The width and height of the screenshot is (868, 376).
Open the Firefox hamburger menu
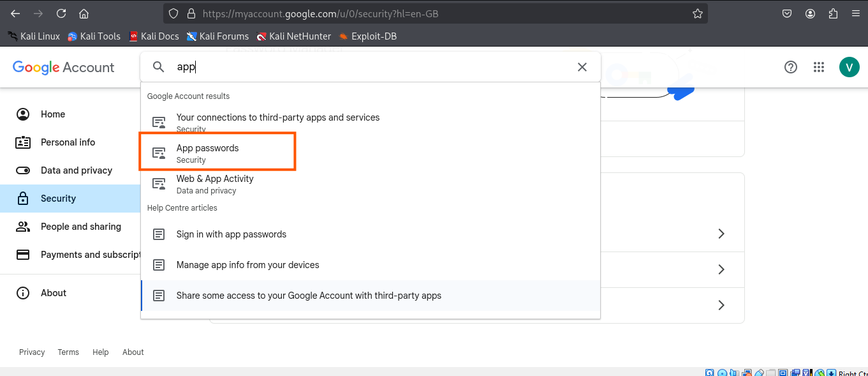point(855,13)
